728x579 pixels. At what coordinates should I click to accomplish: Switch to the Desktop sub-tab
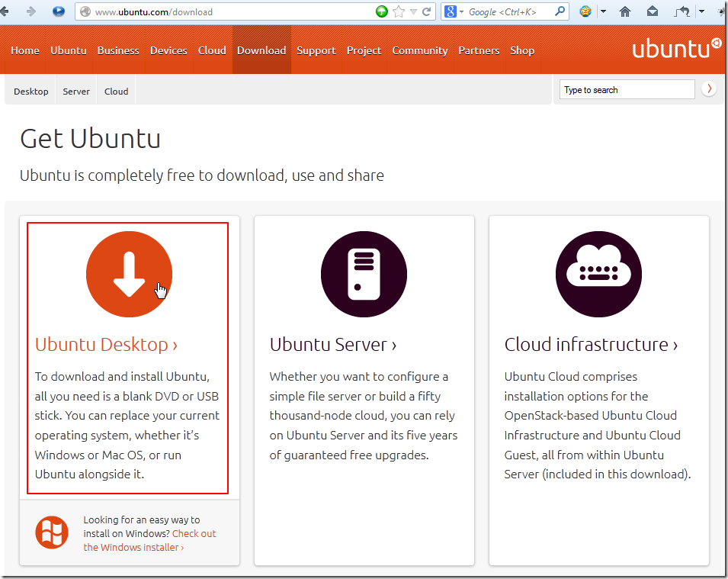[x=31, y=91]
